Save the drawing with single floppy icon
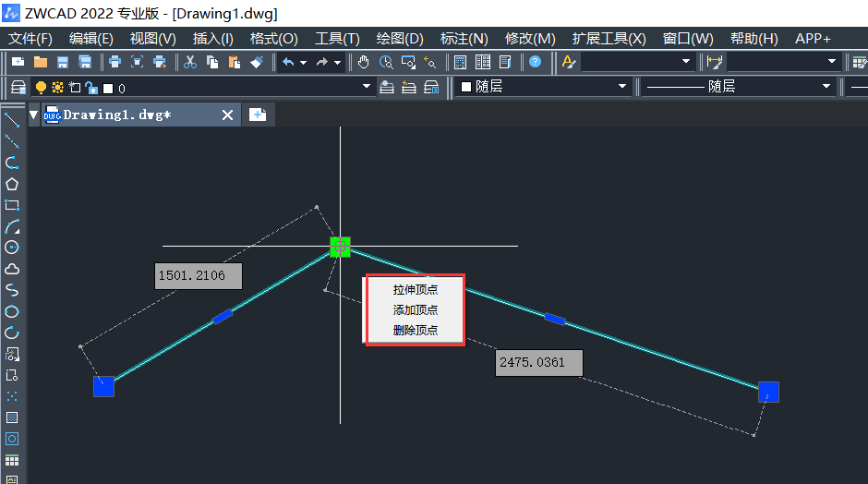Viewport: 868px width, 484px height. (63, 62)
